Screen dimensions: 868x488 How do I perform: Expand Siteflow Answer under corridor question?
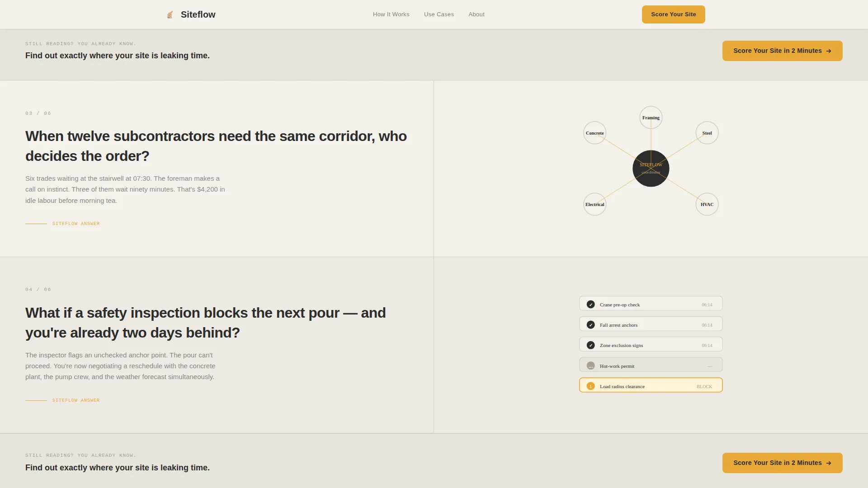(76, 224)
